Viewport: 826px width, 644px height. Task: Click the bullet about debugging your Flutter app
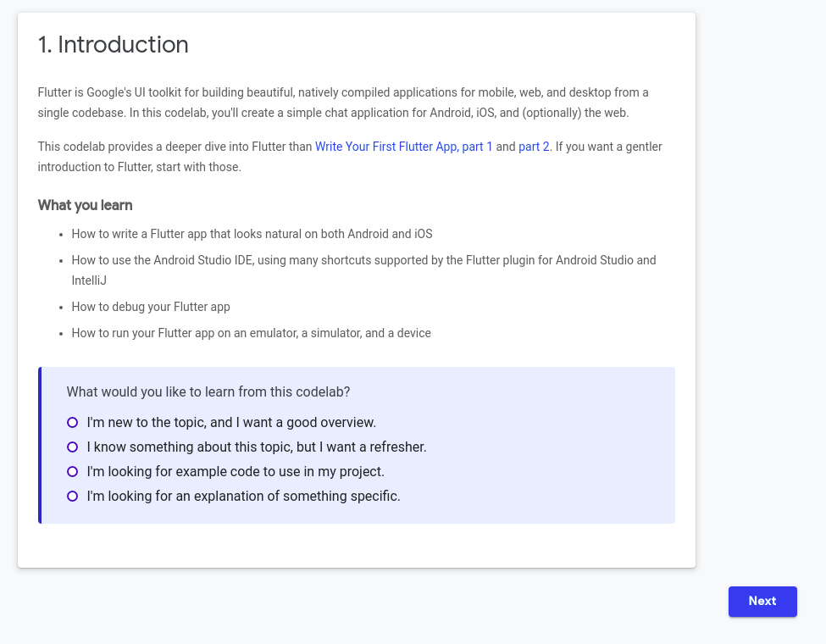[x=151, y=307]
